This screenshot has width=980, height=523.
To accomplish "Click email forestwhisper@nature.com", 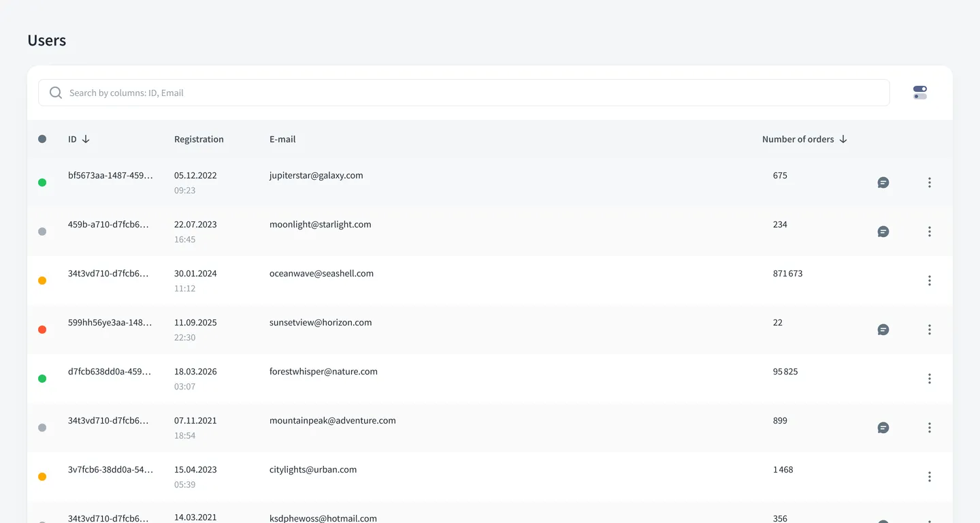I will (323, 371).
